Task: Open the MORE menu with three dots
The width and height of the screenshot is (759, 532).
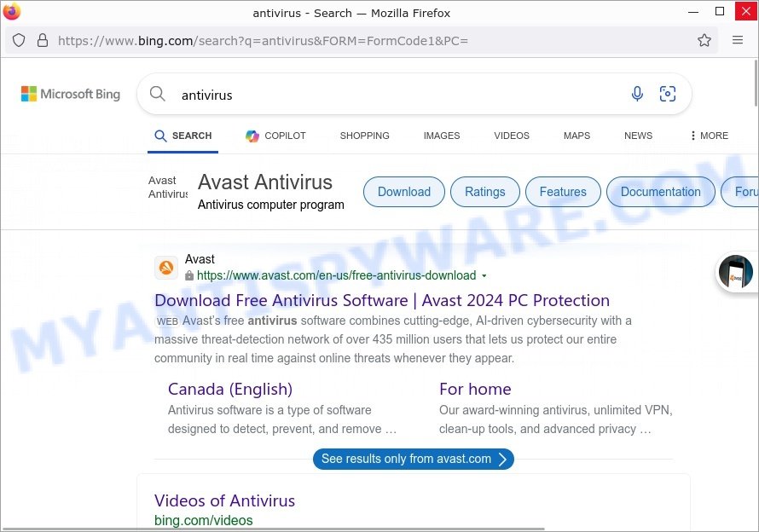Action: [710, 136]
